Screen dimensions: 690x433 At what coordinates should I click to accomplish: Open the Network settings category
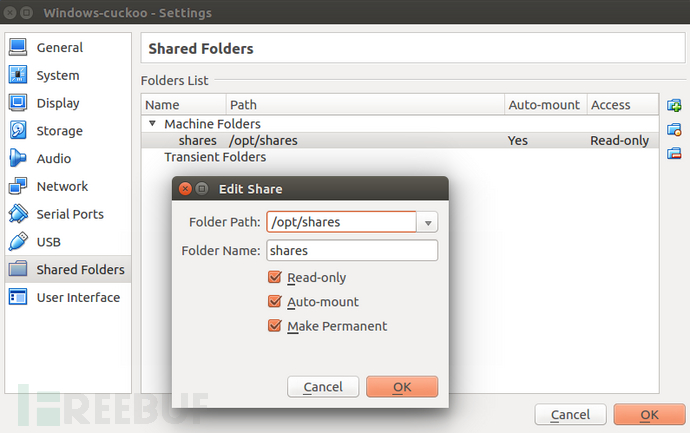(62, 186)
